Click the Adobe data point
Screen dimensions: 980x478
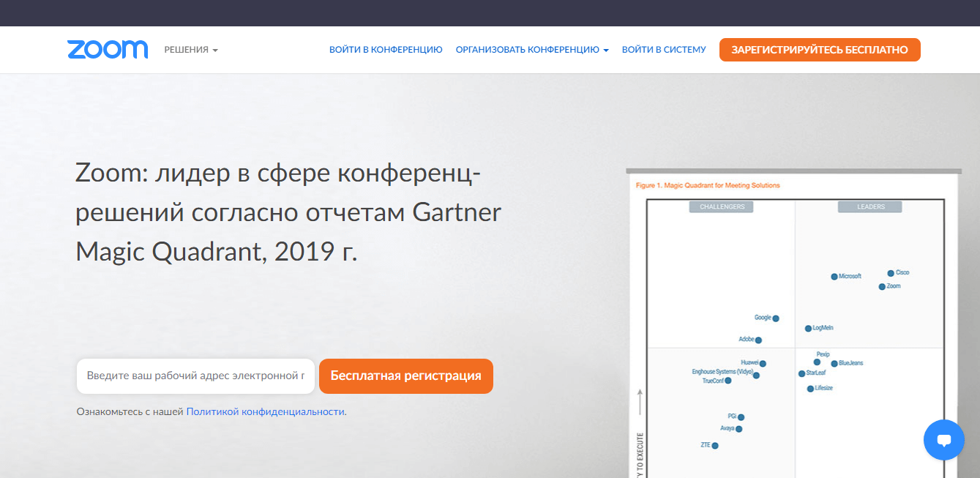pos(758,340)
